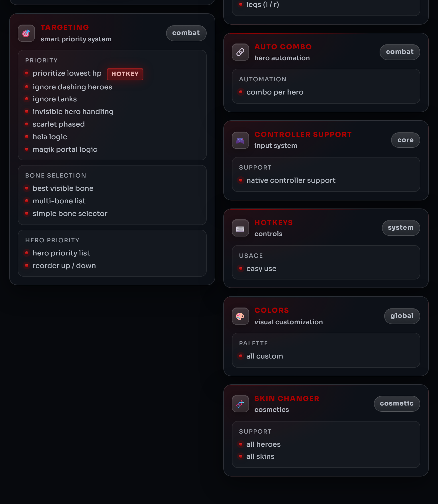Select the best visible bone item
Image resolution: width=438 pixels, height=504 pixels.
click(x=63, y=188)
